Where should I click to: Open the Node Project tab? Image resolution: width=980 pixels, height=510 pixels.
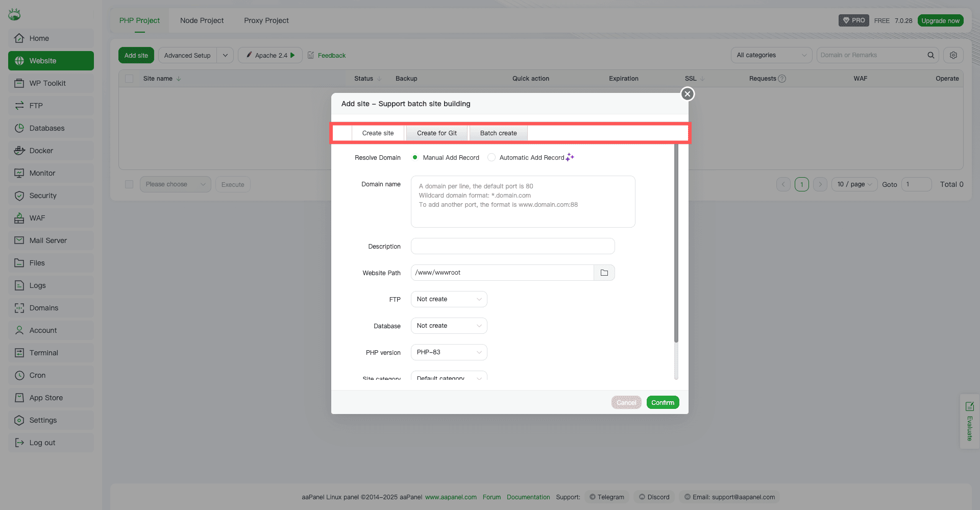coord(202,20)
